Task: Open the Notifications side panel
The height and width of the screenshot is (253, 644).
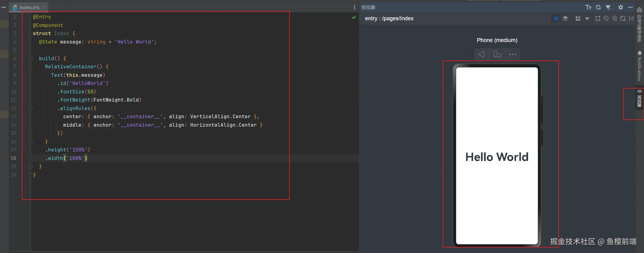Action: tap(639, 66)
